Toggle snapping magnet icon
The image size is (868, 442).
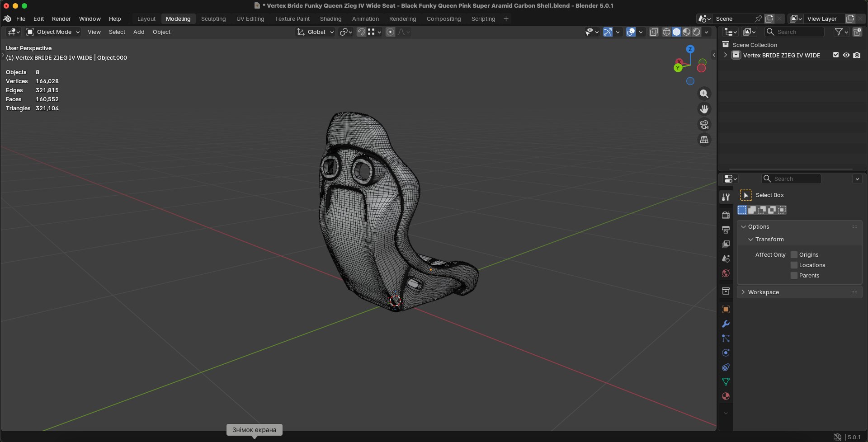pos(361,32)
